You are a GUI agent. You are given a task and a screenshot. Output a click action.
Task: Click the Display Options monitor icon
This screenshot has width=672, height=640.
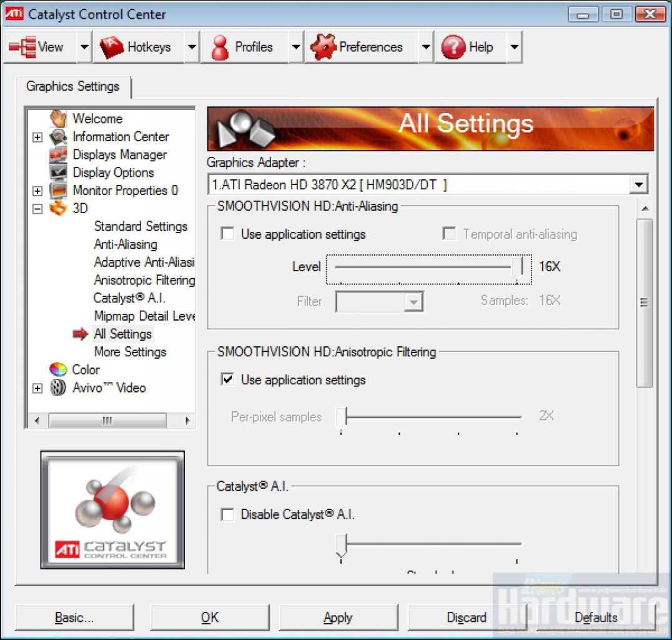pyautogui.click(x=58, y=172)
